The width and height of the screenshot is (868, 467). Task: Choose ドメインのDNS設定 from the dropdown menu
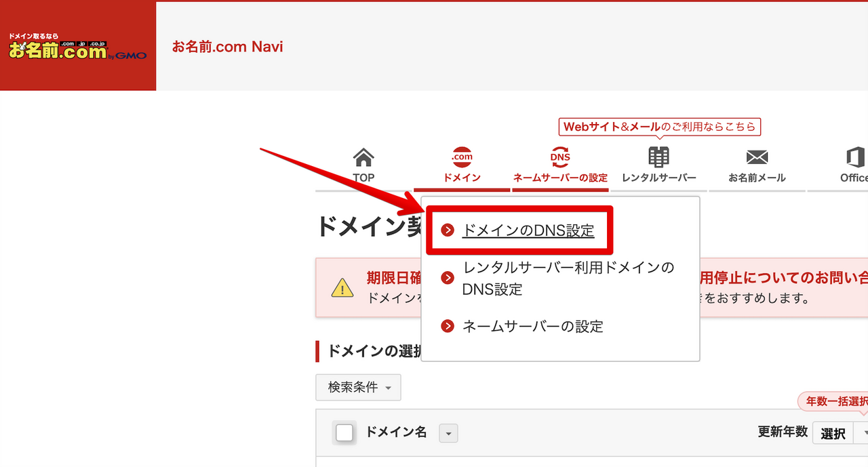point(528,230)
